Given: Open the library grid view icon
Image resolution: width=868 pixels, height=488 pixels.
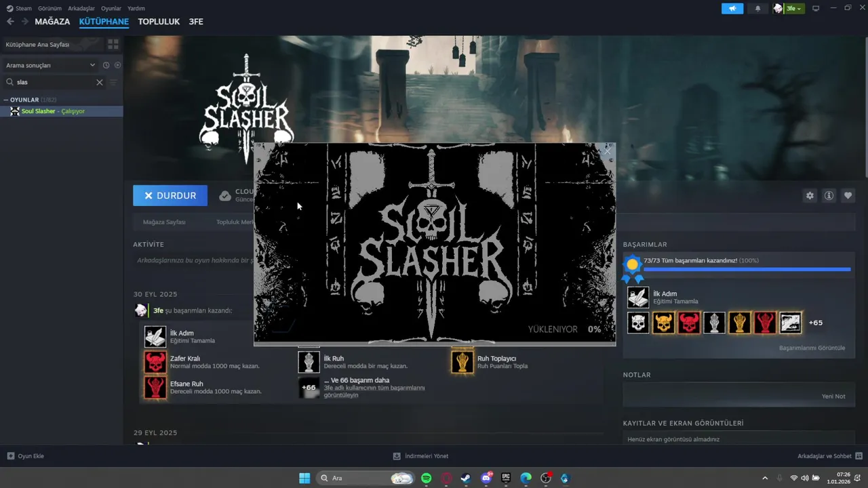Looking at the screenshot, I should pyautogui.click(x=113, y=44).
